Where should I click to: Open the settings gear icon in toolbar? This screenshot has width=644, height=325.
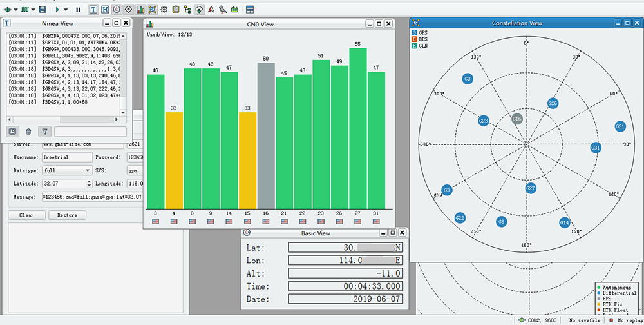[164, 10]
